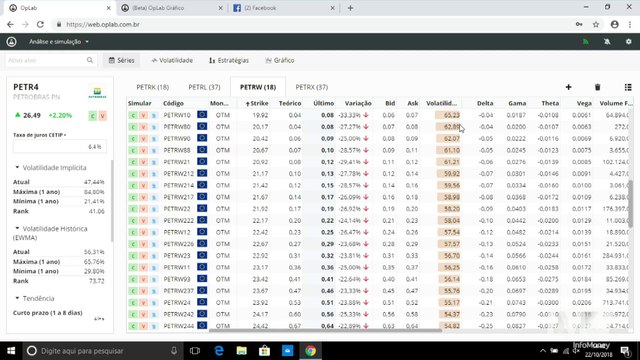Screen dimensions: 640x360
Task: Click the Taxa de juros CETIP field
Action: [60, 147]
